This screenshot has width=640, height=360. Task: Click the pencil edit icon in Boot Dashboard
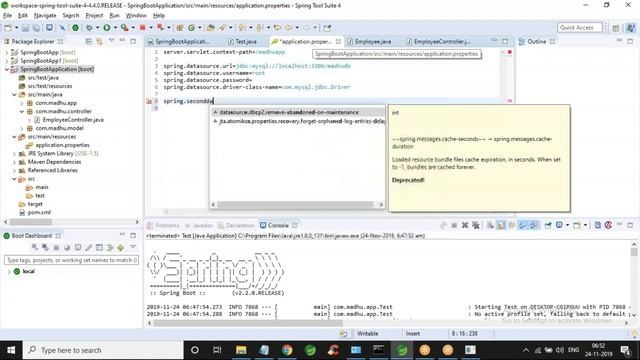[x=89, y=247]
